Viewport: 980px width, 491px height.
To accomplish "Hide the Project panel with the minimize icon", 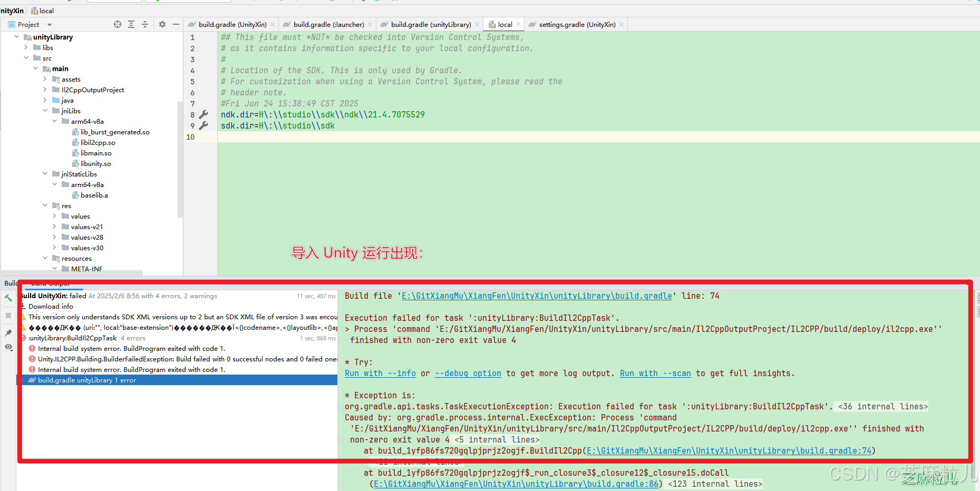I will pos(176,24).
